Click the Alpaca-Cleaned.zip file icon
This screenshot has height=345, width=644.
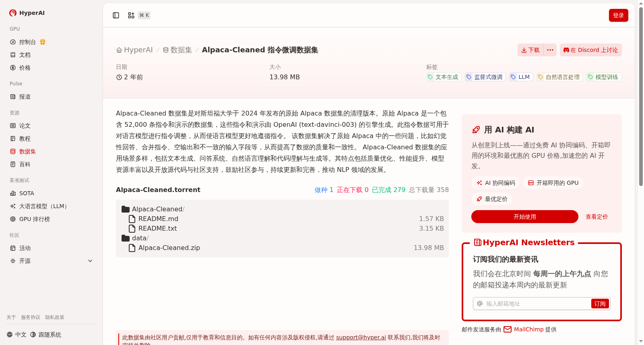(x=132, y=248)
